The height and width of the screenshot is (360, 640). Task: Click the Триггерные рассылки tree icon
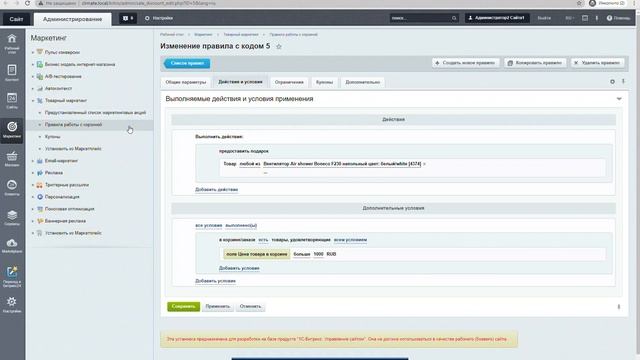(x=40, y=185)
